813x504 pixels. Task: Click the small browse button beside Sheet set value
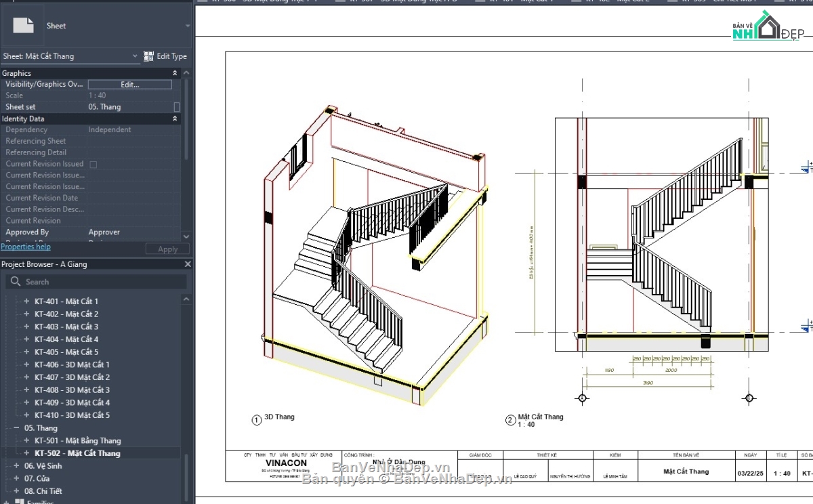pyautogui.click(x=177, y=107)
